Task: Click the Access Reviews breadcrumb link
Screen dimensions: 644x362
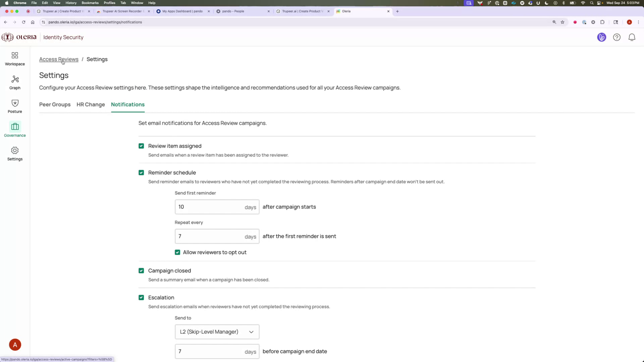Action: (x=59, y=59)
